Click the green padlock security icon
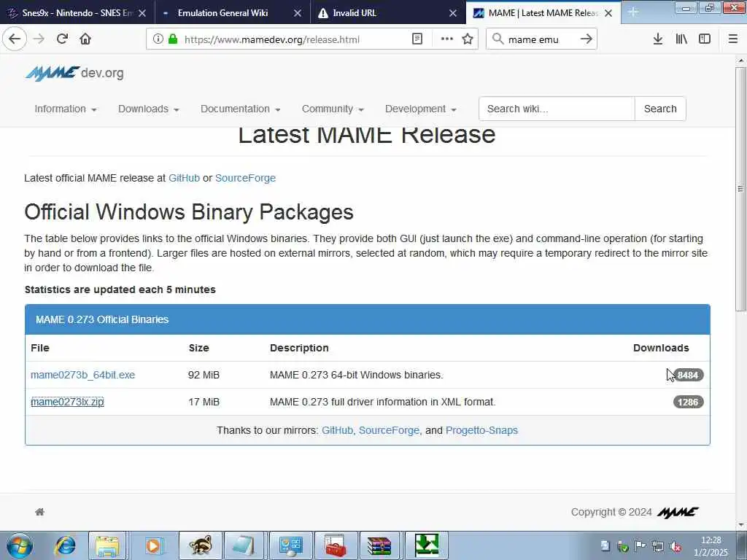747x560 pixels. (x=173, y=39)
